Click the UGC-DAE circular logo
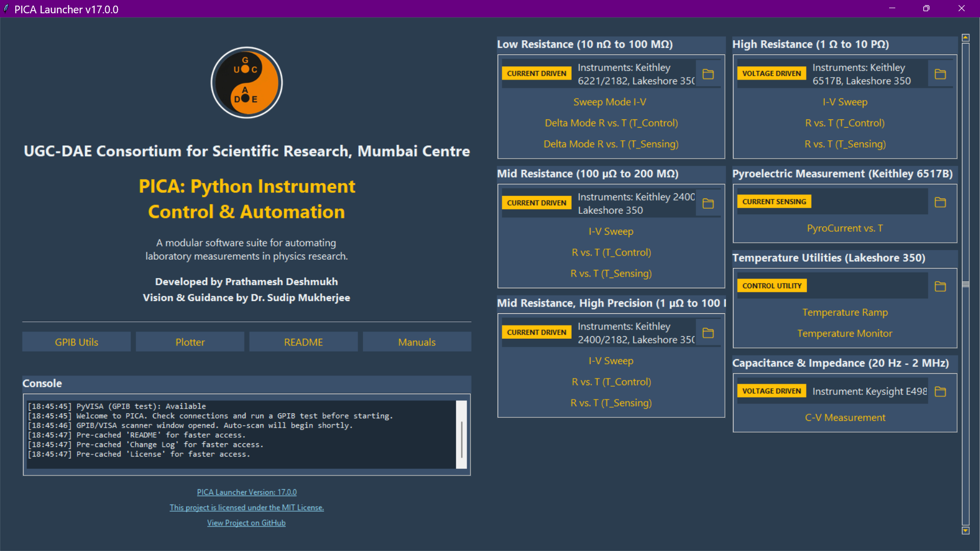 (x=247, y=83)
